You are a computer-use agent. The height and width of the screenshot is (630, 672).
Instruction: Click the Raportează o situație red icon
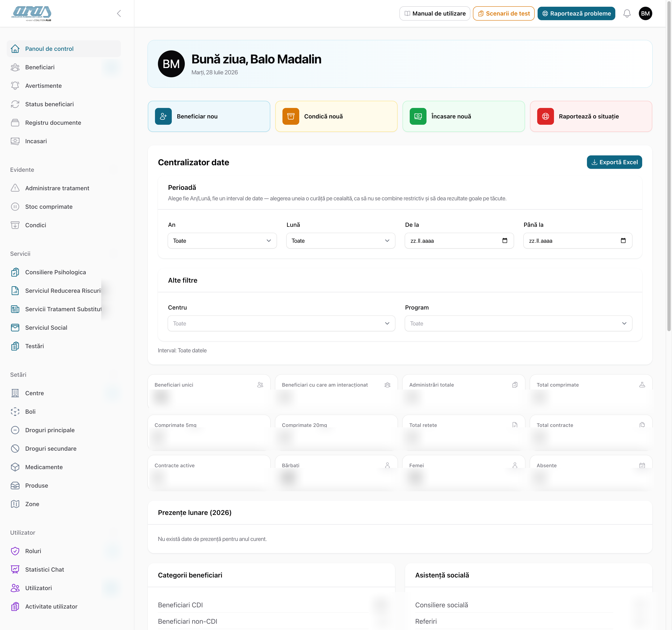(x=546, y=116)
